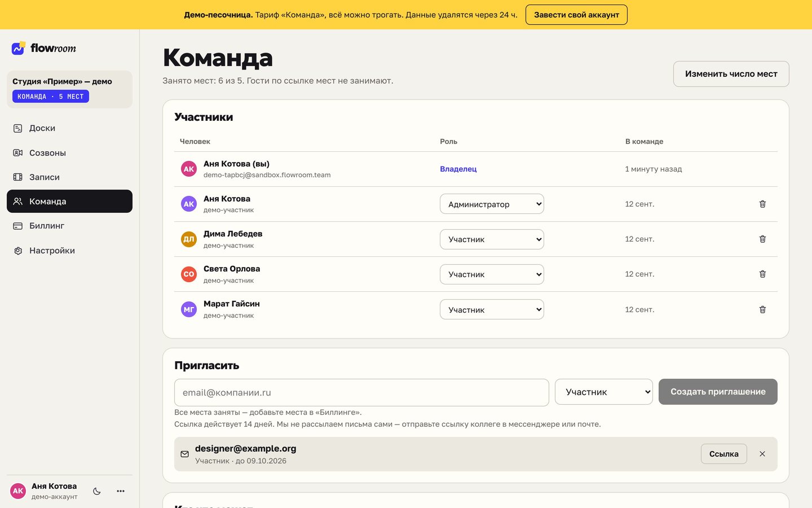Click Аня Котова avatar at sidebar bottom
The image size is (812, 508).
pos(18,491)
